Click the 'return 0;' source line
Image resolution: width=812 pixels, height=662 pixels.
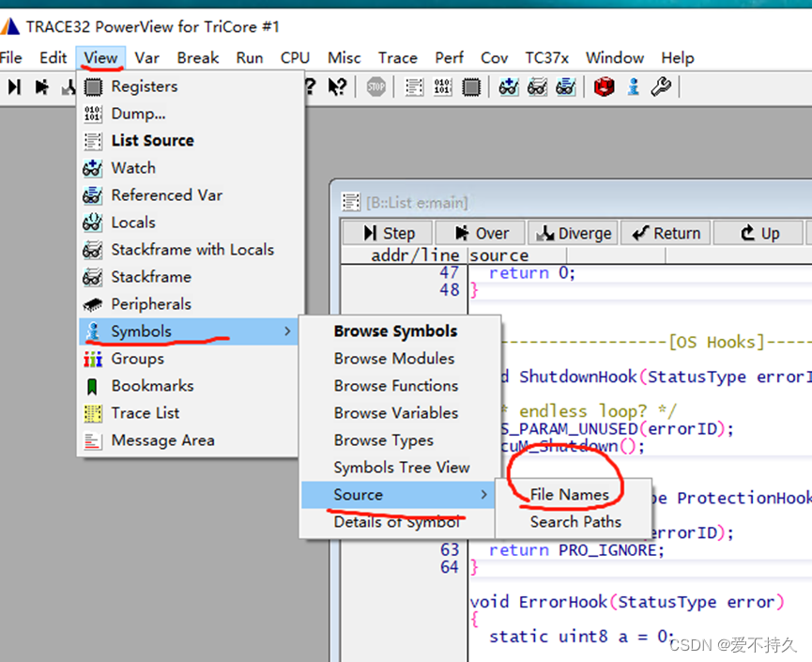coord(532,273)
